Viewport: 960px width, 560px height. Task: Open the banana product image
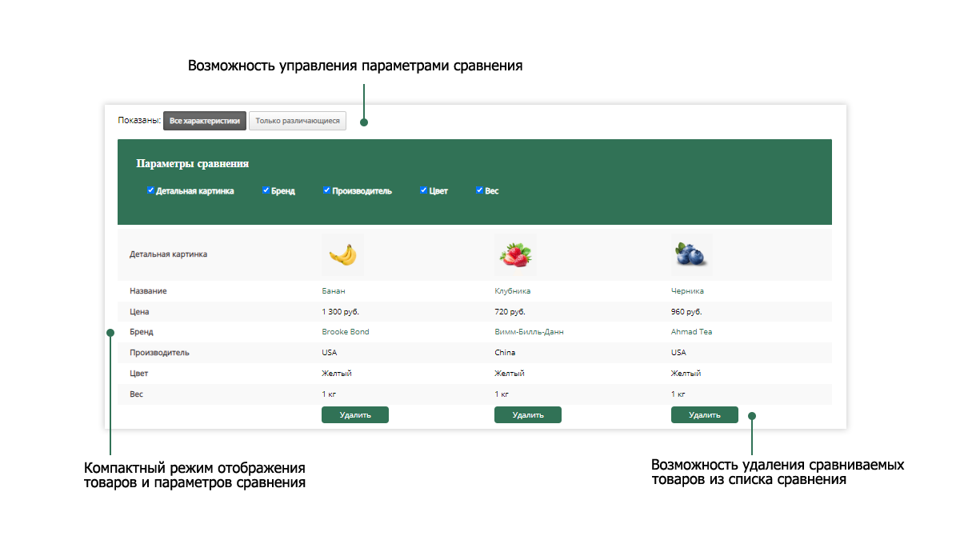pyautogui.click(x=342, y=255)
